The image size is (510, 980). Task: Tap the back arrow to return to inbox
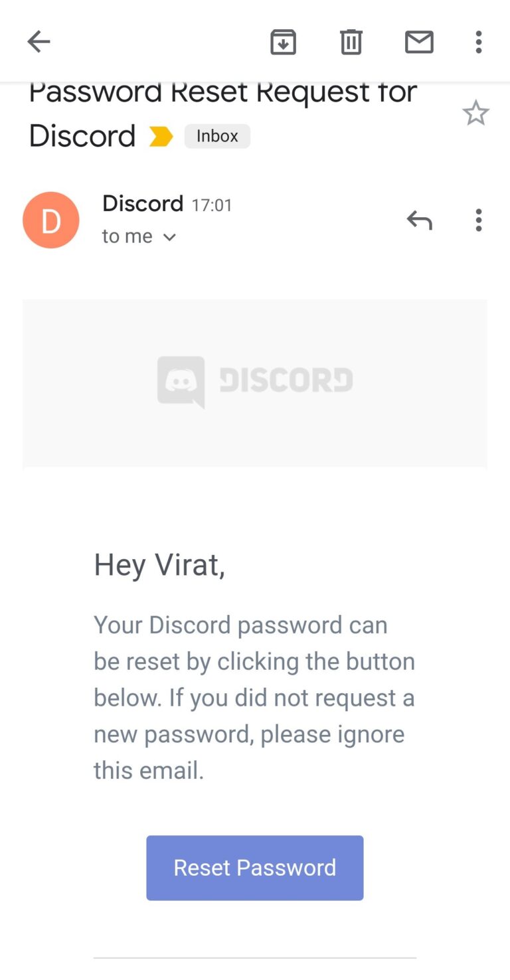coord(38,41)
